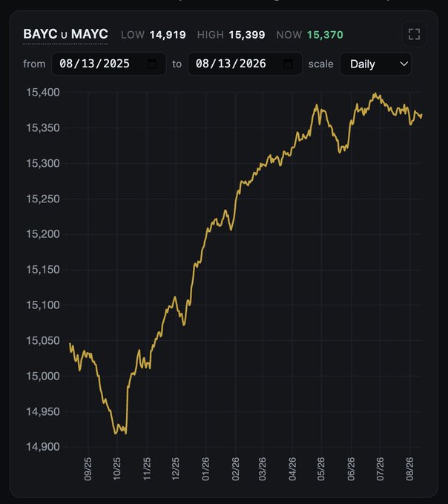Click the 11/25 x-axis label

click(147, 469)
